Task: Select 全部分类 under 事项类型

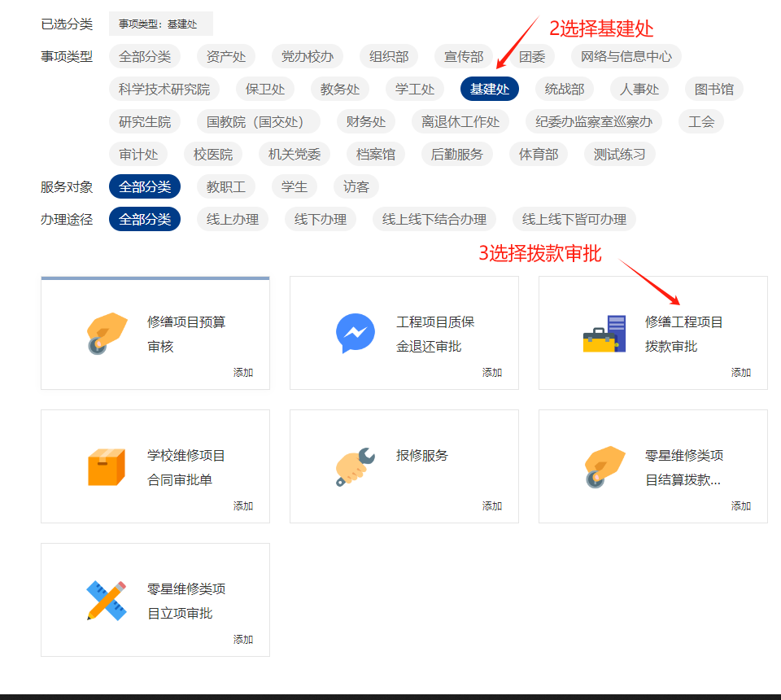Action: click(145, 56)
